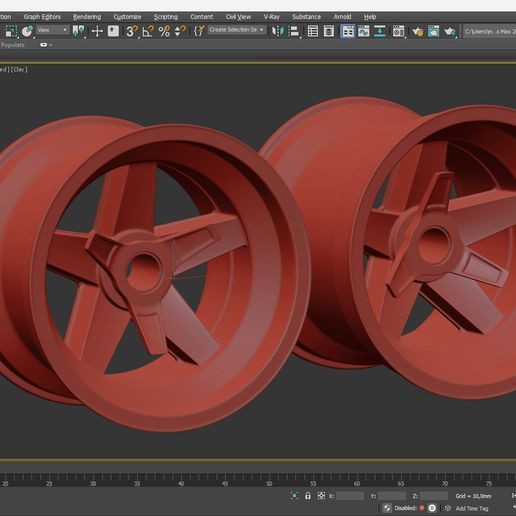Click the time tag cube icon
This screenshot has width=516, height=516.
click(448, 508)
